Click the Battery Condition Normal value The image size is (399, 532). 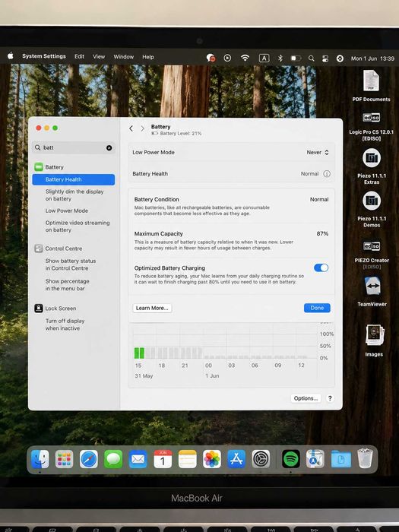click(319, 199)
